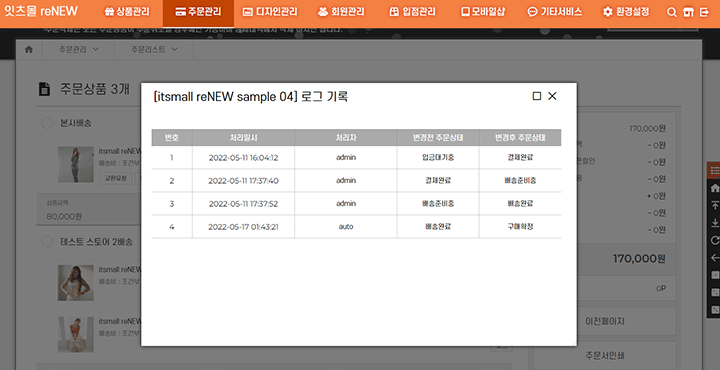Open the 모바일샵 menu
Viewport: 720px width, 370px height.
(483, 12)
